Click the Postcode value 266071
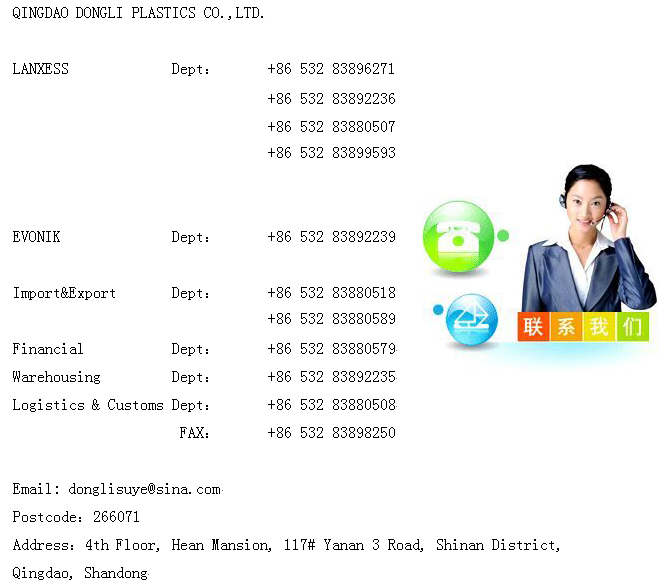This screenshot has height=585, width=658. pos(116,517)
